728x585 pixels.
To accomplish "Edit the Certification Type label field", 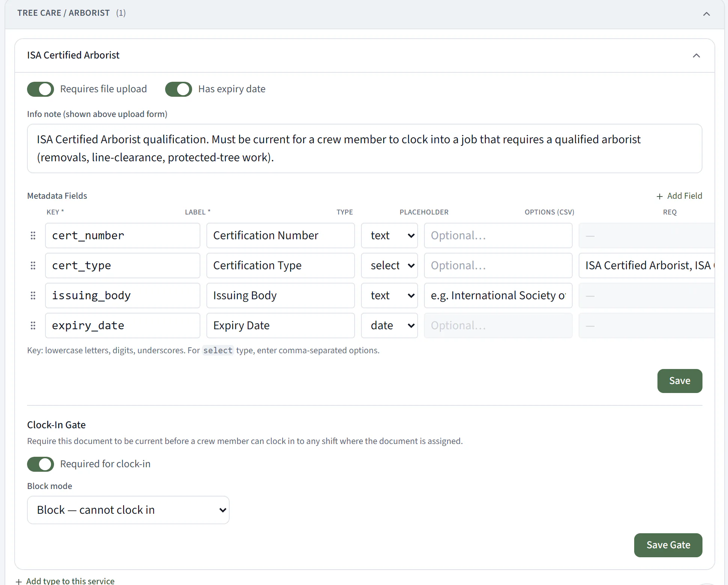I will pos(281,265).
